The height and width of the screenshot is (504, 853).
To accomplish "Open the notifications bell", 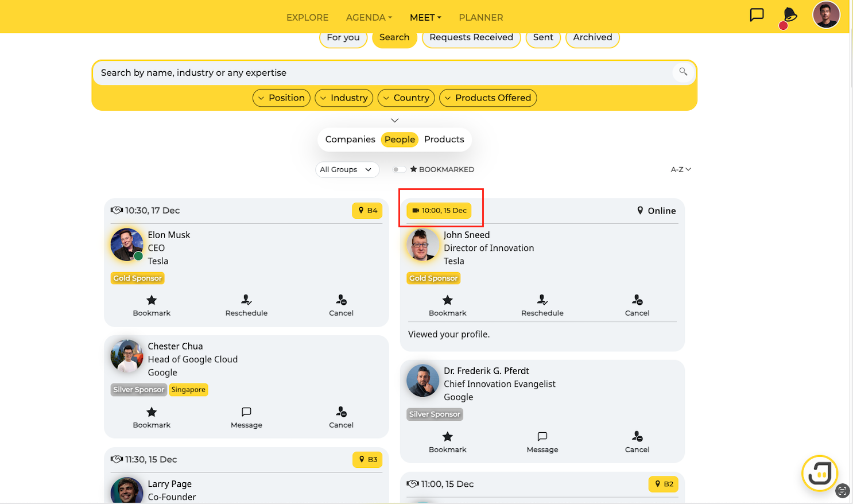I will click(x=789, y=15).
